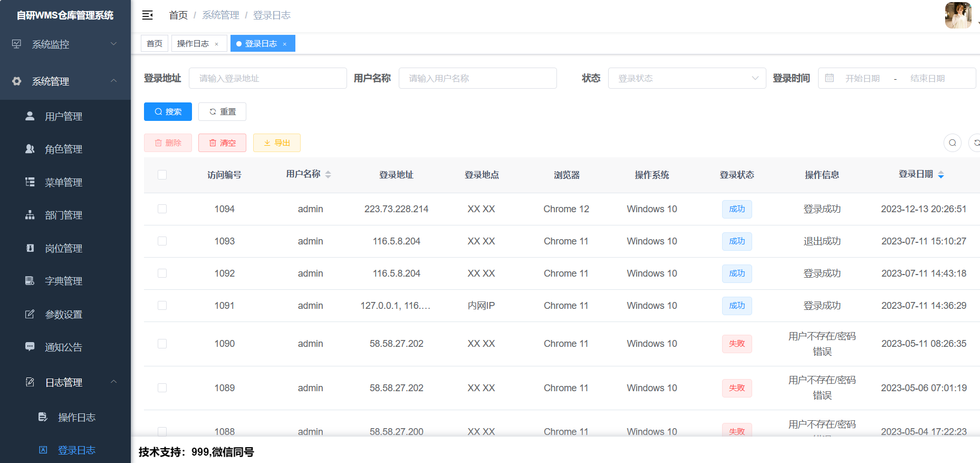Click the 开始日期 date field
This screenshot has width=980, height=463.
point(862,78)
